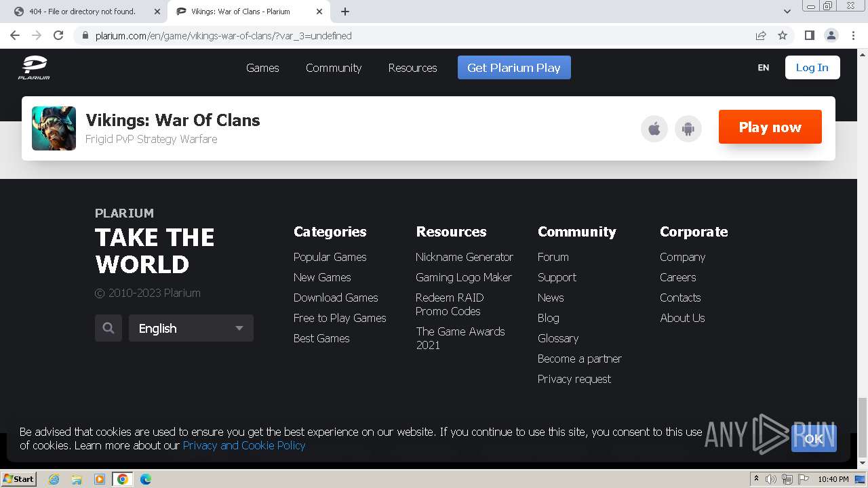Open the tab search chevron
The height and width of the screenshot is (488, 868).
tap(787, 12)
